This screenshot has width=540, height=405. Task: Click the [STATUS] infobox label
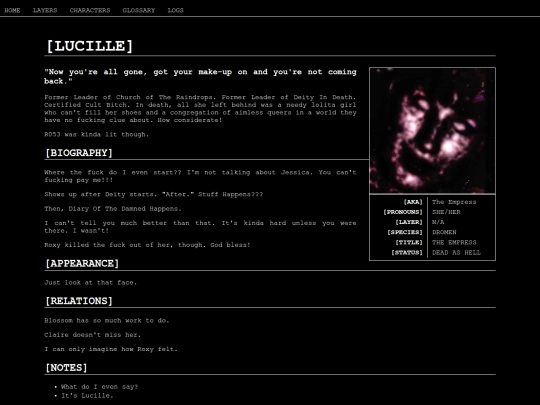click(407, 253)
